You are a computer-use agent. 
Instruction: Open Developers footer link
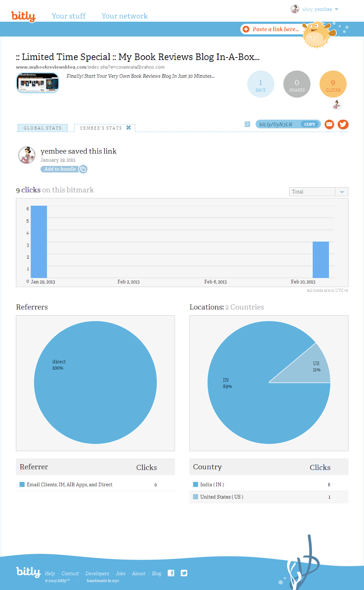[97, 573]
